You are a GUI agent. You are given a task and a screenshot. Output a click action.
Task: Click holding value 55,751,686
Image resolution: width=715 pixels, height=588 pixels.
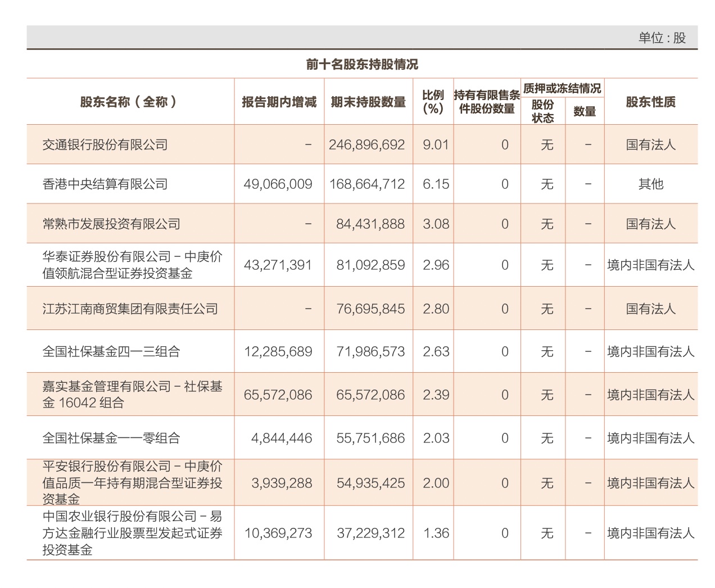[x=370, y=438]
